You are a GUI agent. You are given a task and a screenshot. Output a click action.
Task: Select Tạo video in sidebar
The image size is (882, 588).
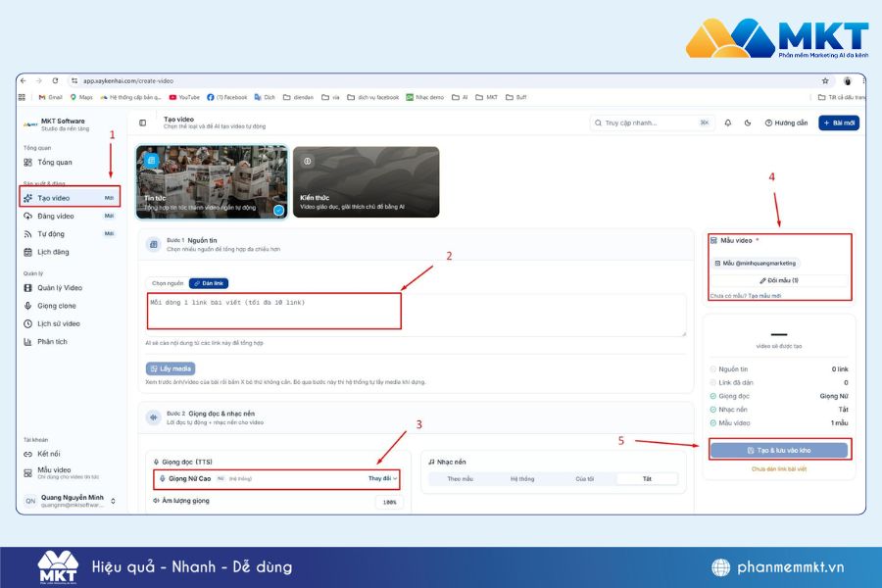point(70,198)
